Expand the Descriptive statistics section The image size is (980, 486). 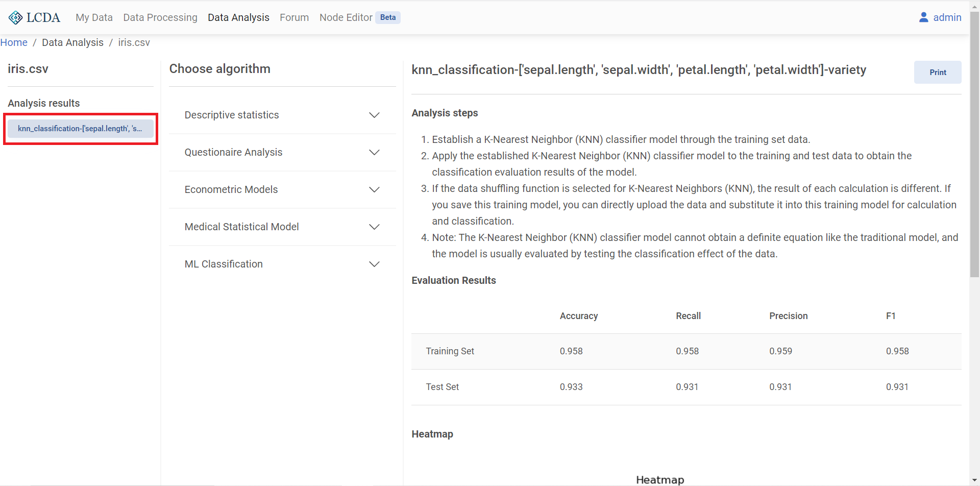(x=374, y=115)
